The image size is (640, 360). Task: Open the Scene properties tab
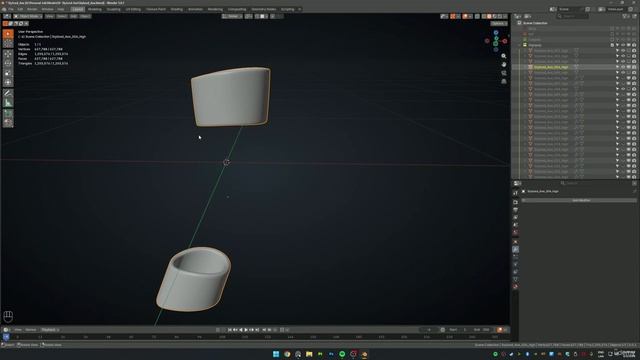516,225
